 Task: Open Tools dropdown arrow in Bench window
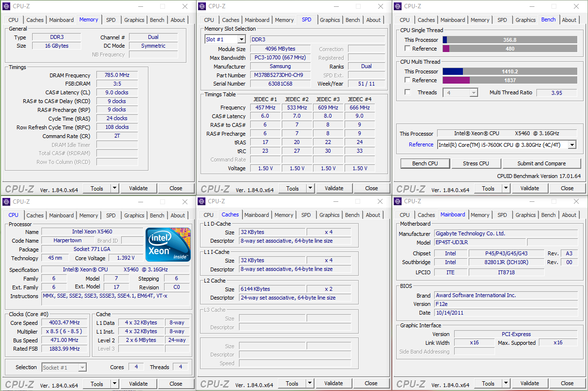coord(506,188)
